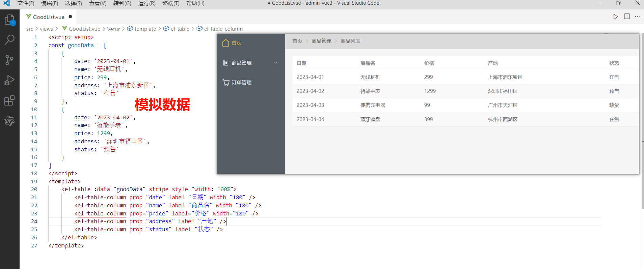
Task: Open the Run and Debug view
Action: click(x=9, y=80)
